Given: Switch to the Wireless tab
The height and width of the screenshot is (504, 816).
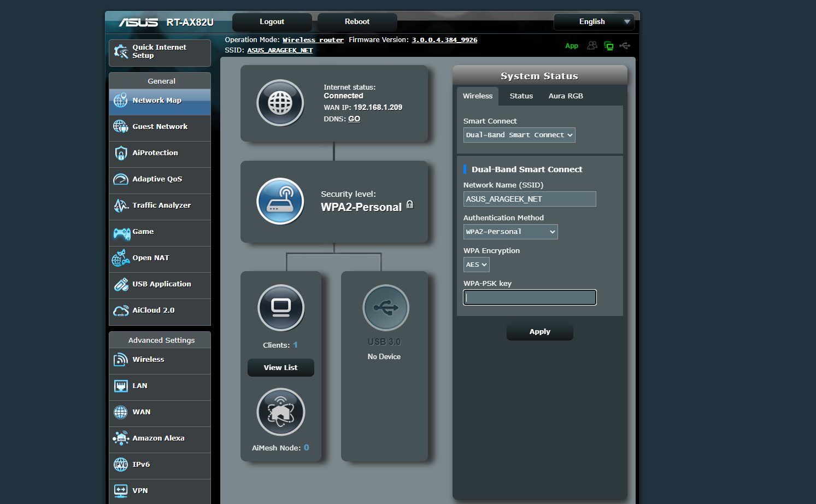Looking at the screenshot, I should 478,96.
